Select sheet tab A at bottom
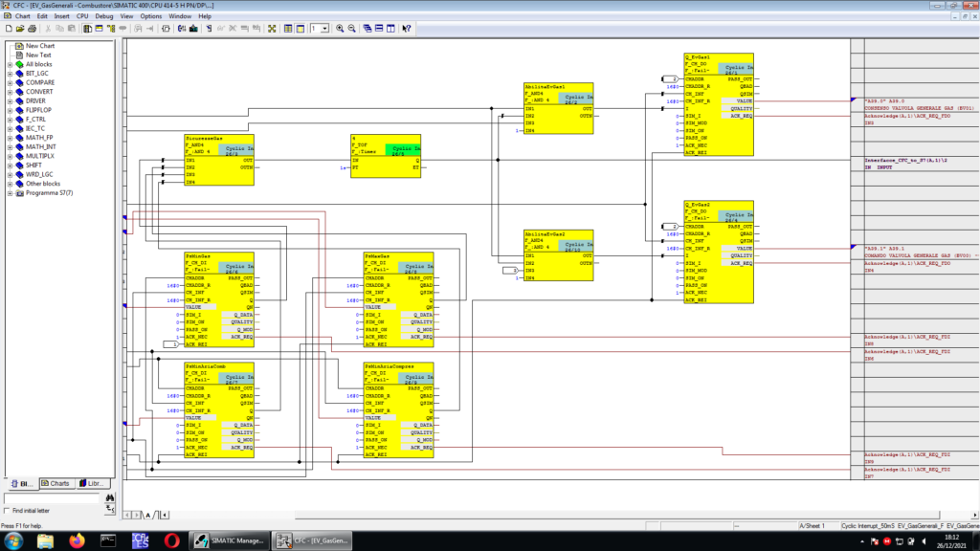This screenshot has height=551, width=980. (x=148, y=516)
